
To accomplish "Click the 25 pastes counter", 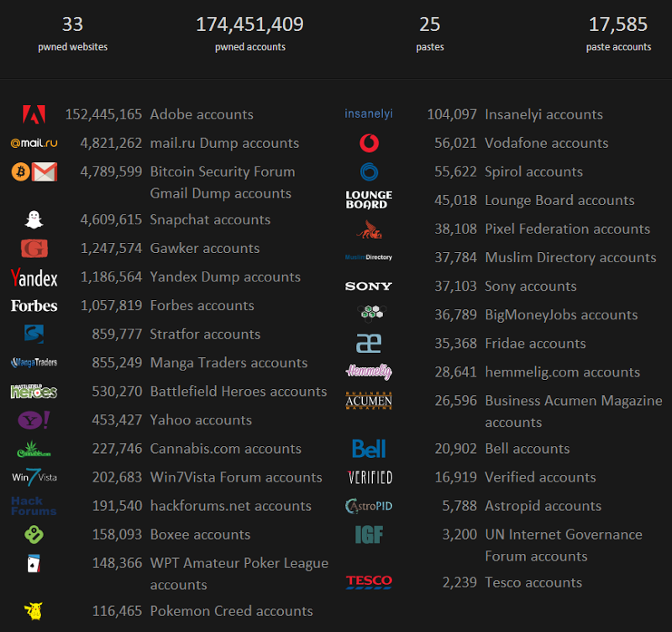I will [430, 34].
